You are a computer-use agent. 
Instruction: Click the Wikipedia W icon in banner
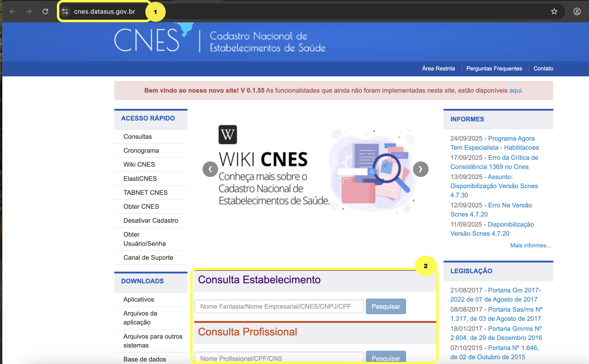[x=228, y=134]
